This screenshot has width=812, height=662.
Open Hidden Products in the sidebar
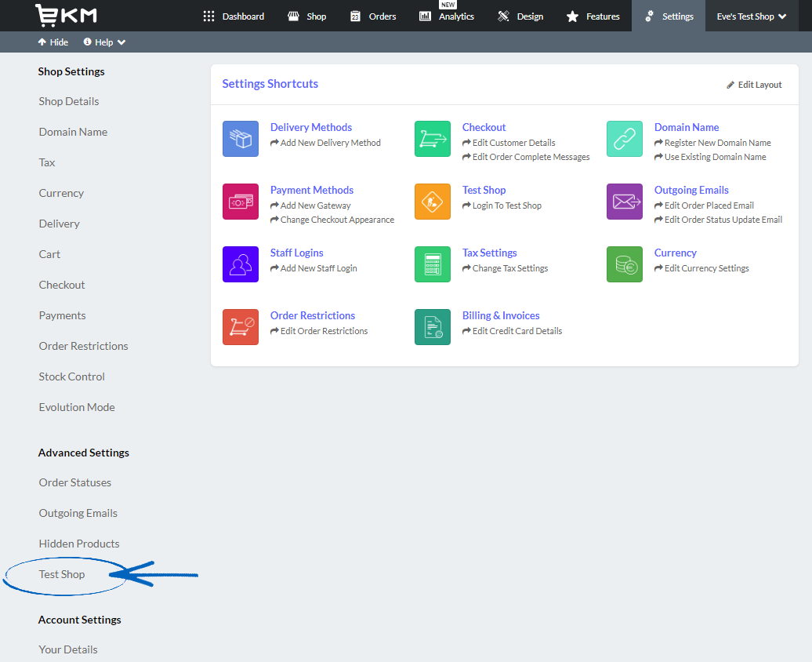tap(79, 544)
